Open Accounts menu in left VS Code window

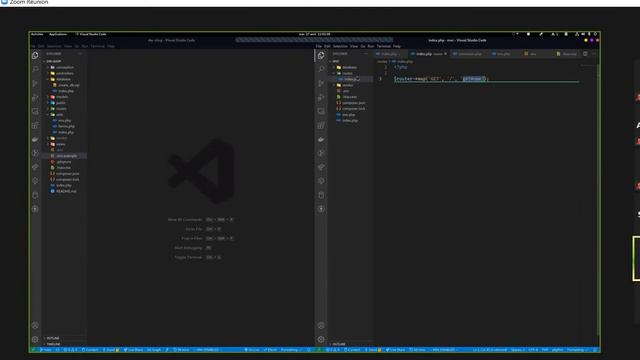[x=36, y=325]
